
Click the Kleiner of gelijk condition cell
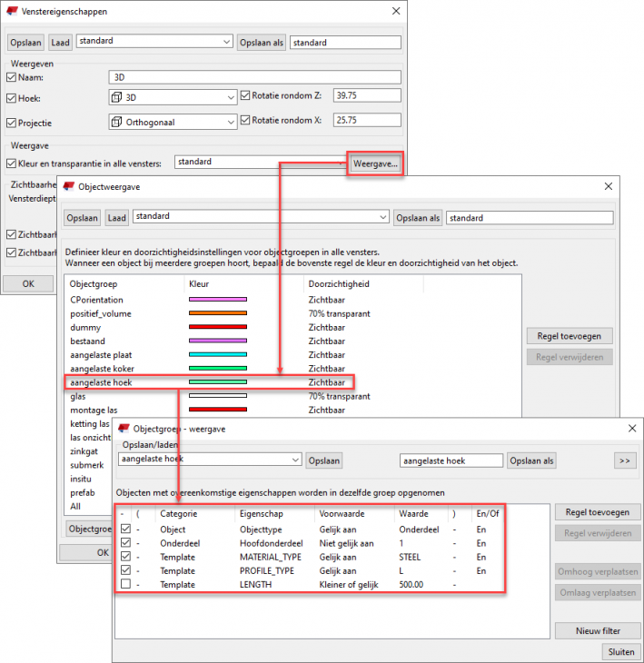tap(349, 584)
